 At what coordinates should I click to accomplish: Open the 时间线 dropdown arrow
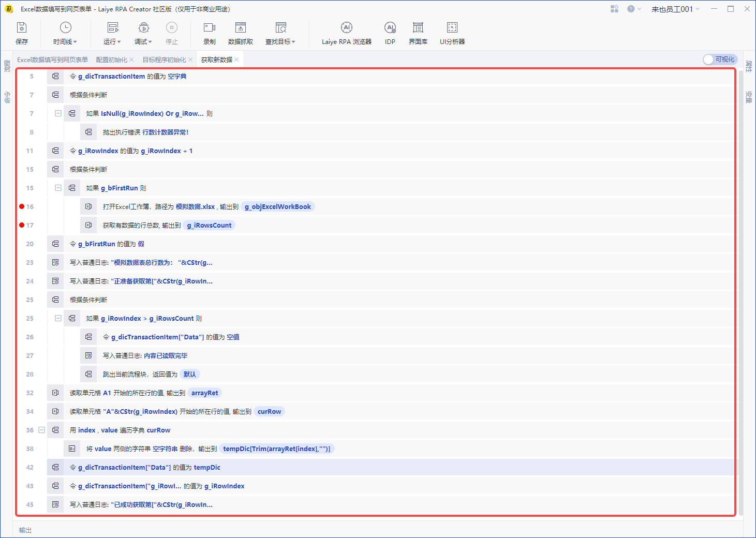pyautogui.click(x=75, y=42)
